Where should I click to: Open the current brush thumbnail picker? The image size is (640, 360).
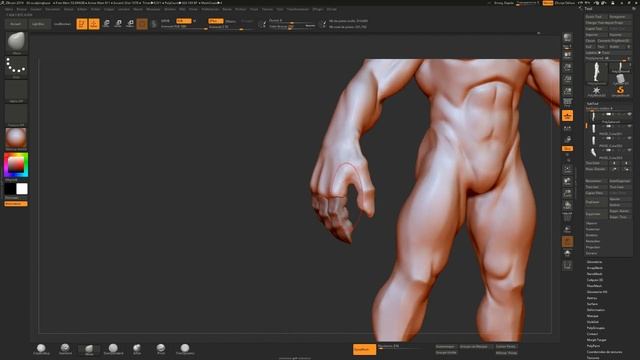[x=16, y=42]
